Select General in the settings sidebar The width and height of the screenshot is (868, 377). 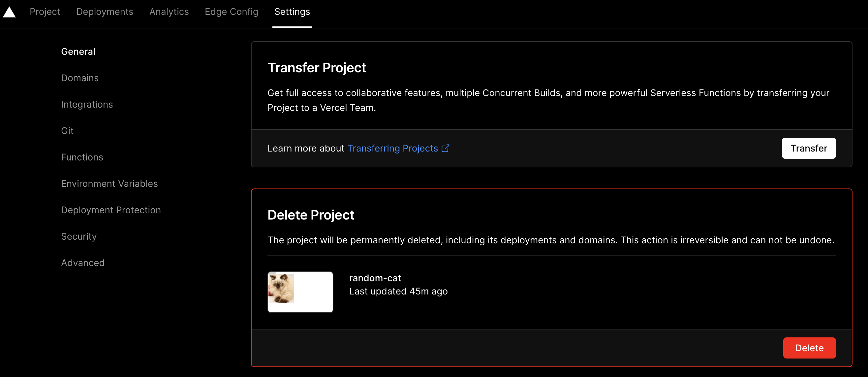coord(78,51)
